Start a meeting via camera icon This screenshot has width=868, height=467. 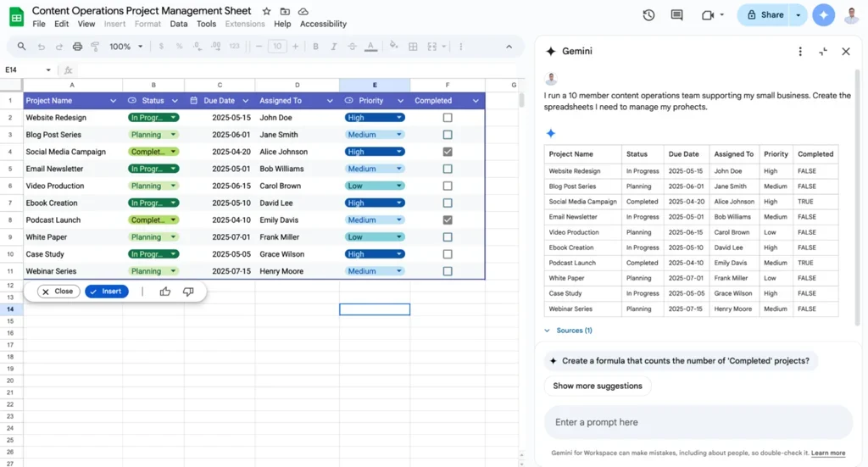point(708,15)
